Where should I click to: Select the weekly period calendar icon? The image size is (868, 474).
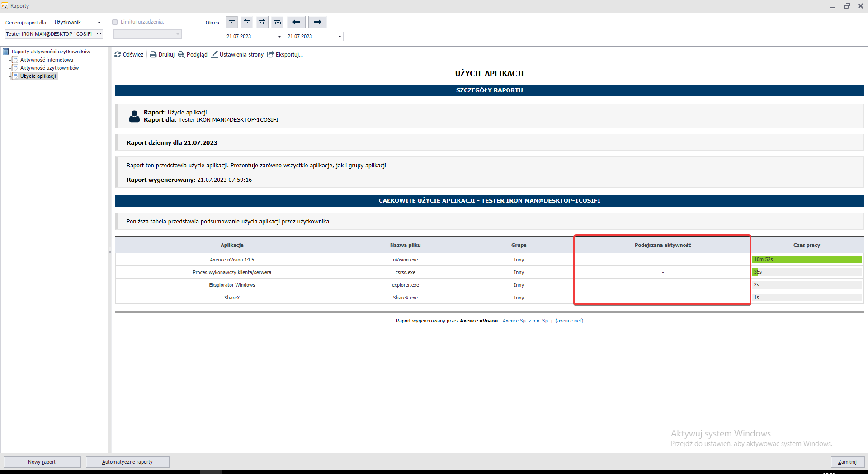click(247, 22)
